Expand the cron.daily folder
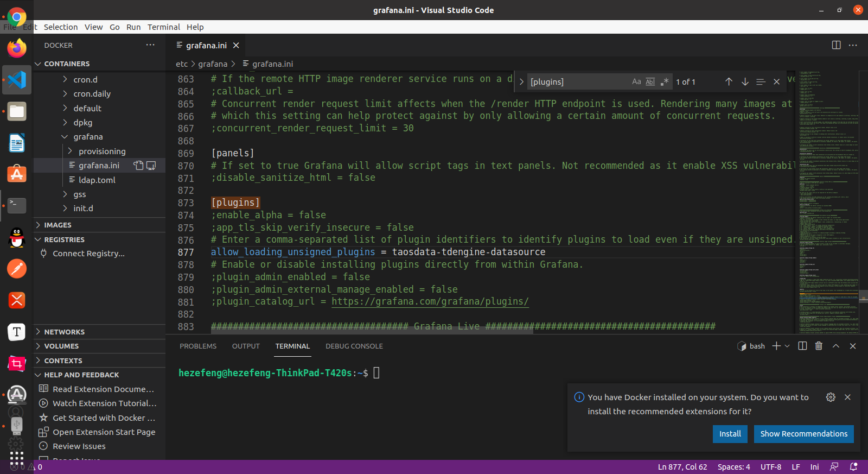The width and height of the screenshot is (868, 474). 99,93
